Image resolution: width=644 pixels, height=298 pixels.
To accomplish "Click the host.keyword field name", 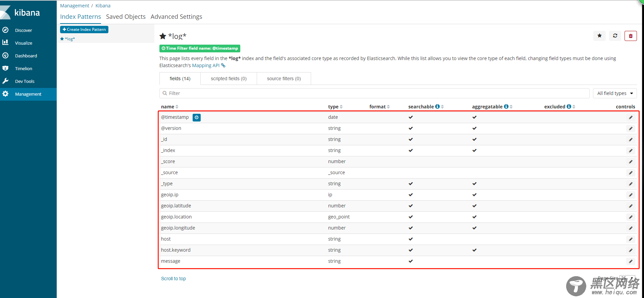I will [x=176, y=250].
